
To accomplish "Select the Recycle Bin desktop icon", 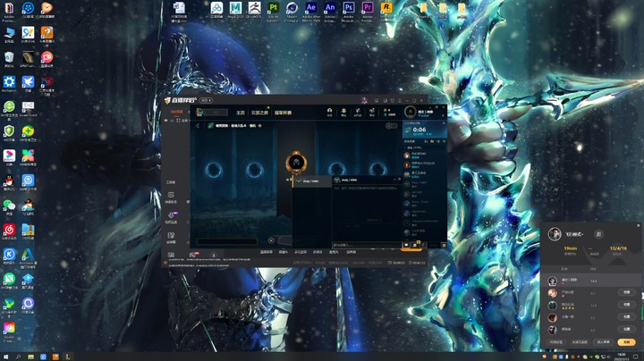I will click(9, 57).
